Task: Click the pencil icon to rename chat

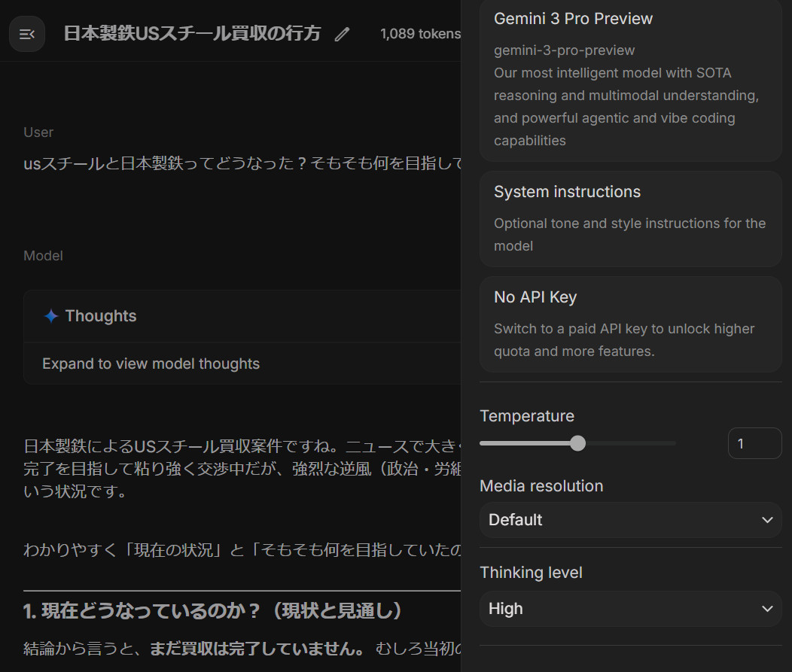Action: [x=343, y=34]
